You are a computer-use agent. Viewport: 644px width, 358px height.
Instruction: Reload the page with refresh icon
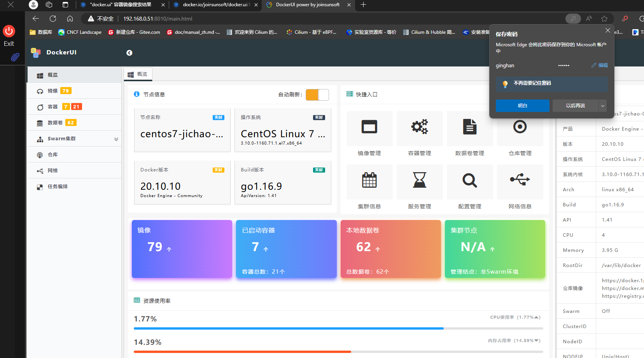(x=53, y=19)
